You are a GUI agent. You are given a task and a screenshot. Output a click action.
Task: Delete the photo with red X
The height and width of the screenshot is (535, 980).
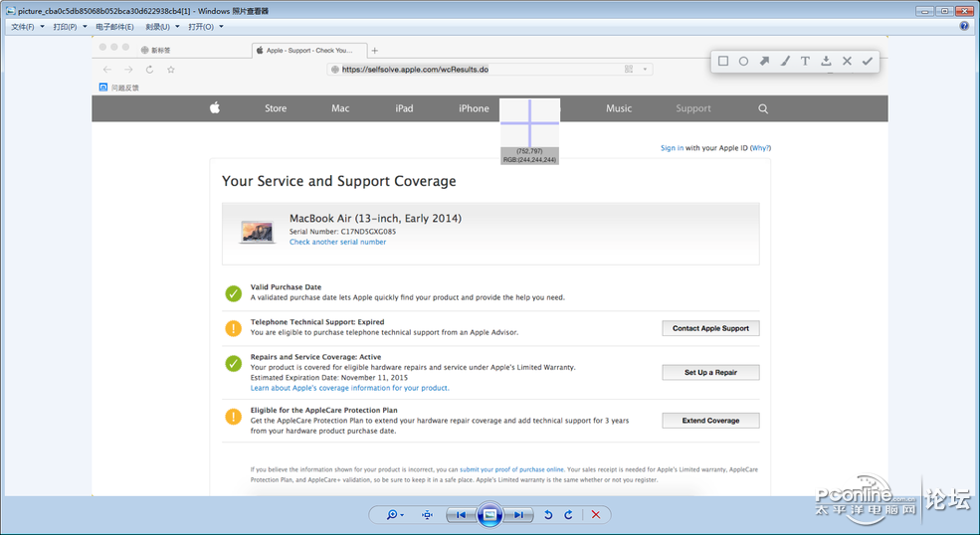pos(596,515)
